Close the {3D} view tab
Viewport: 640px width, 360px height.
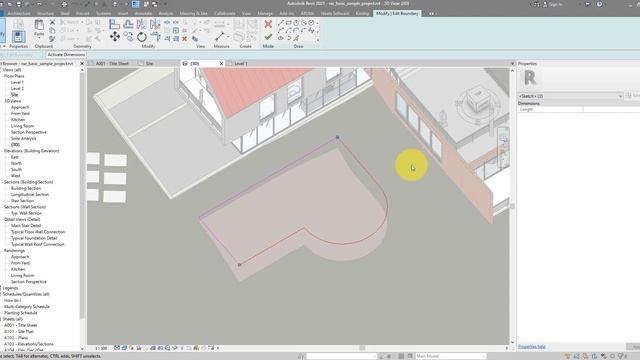point(221,64)
